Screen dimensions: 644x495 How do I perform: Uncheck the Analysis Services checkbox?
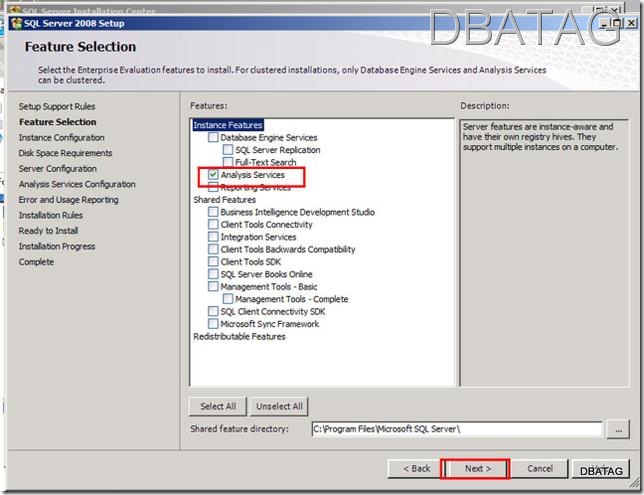213,175
